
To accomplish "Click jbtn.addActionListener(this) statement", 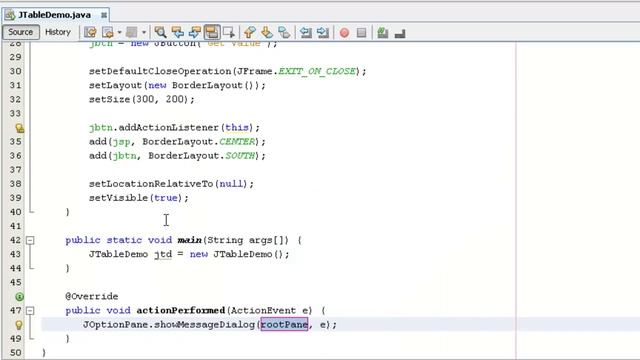I will point(174,128).
